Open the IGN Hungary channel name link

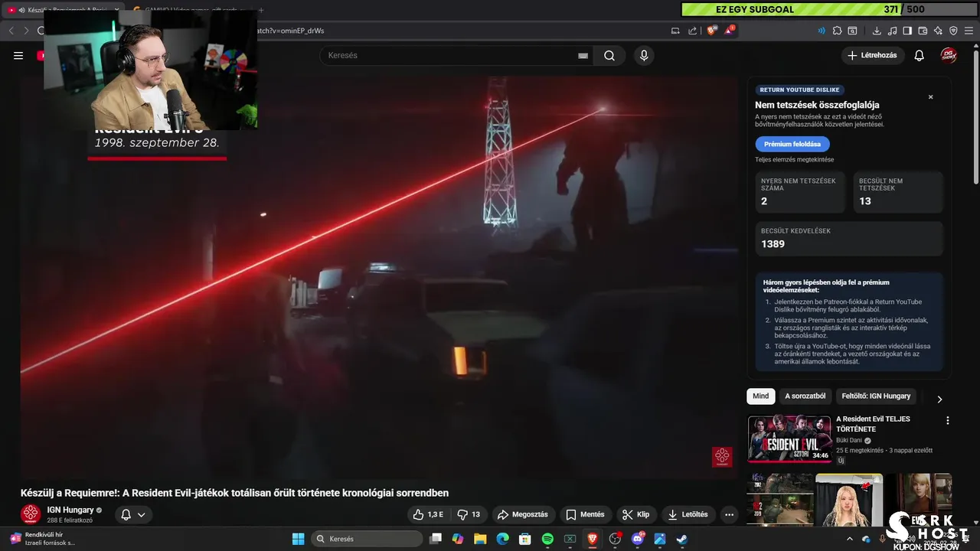(70, 510)
